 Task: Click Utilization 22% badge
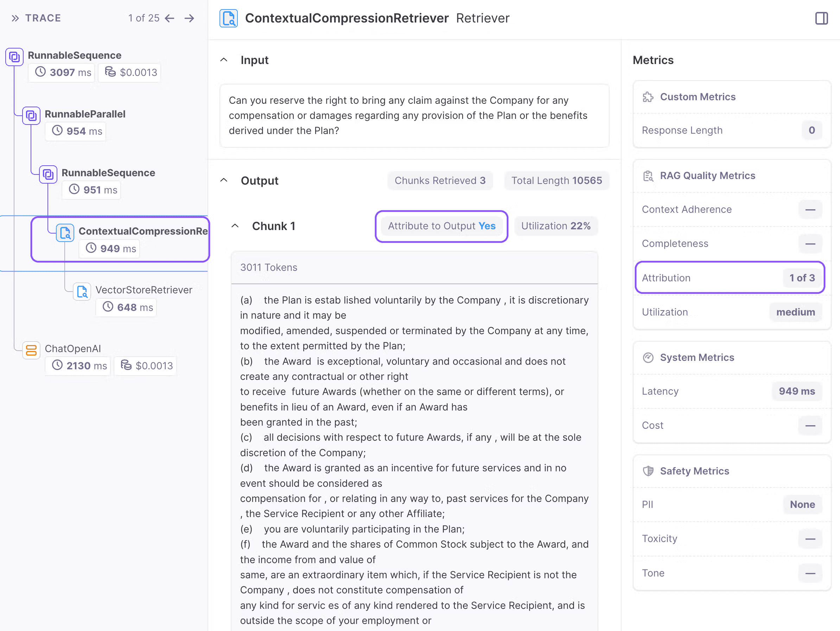coord(556,226)
